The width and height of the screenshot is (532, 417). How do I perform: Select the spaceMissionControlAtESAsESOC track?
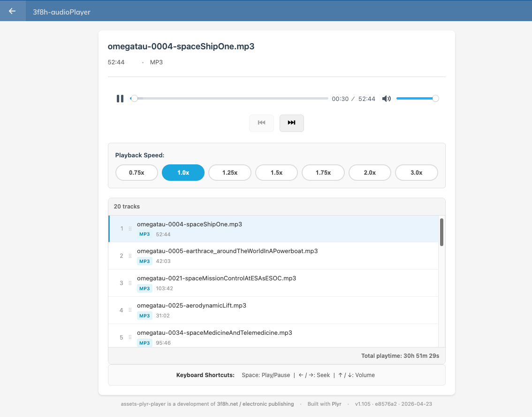(x=274, y=283)
